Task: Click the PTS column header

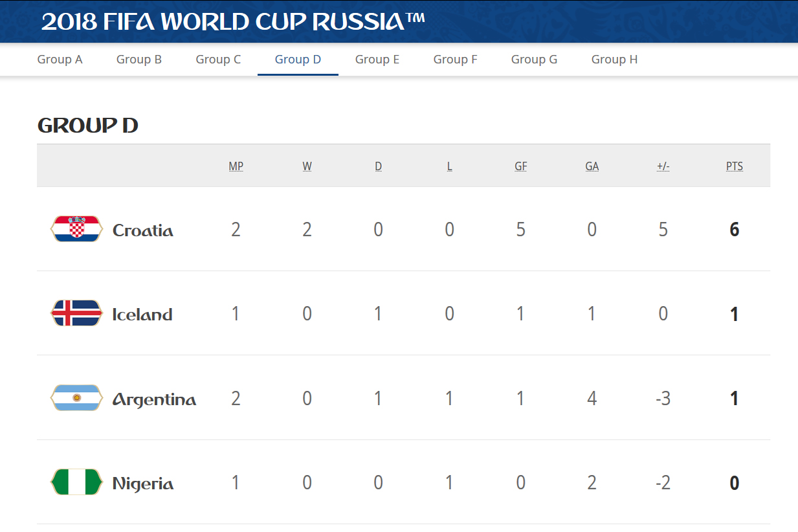Action: tap(735, 166)
